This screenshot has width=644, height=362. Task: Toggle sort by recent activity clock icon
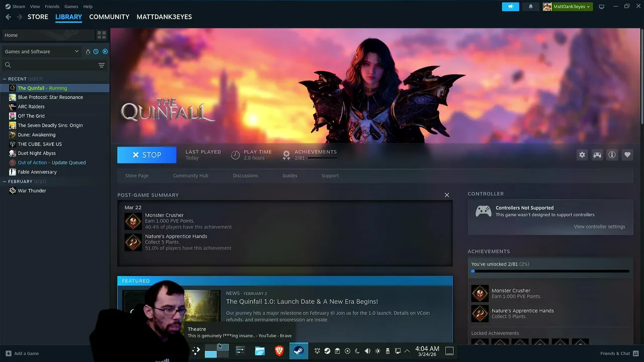(x=96, y=51)
